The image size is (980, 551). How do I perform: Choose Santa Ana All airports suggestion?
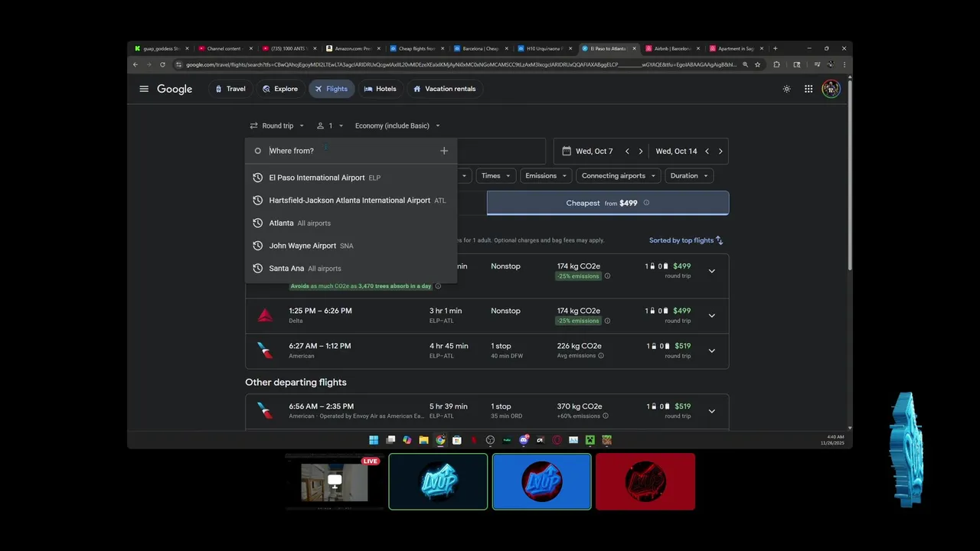click(351, 269)
